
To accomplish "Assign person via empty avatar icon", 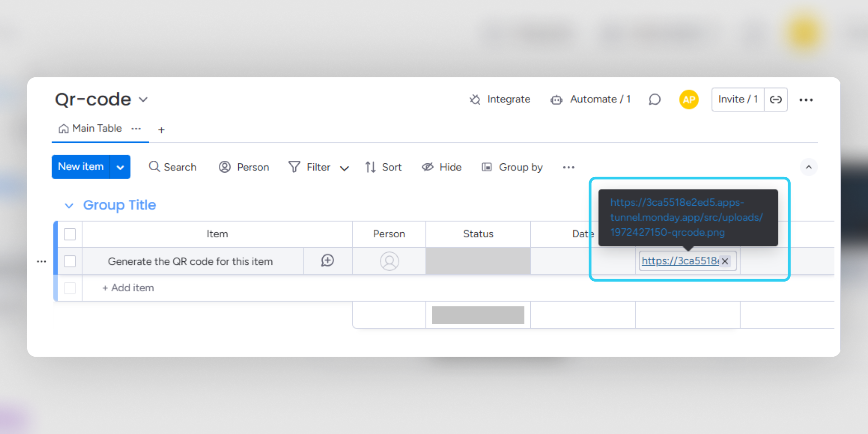I will [x=389, y=261].
